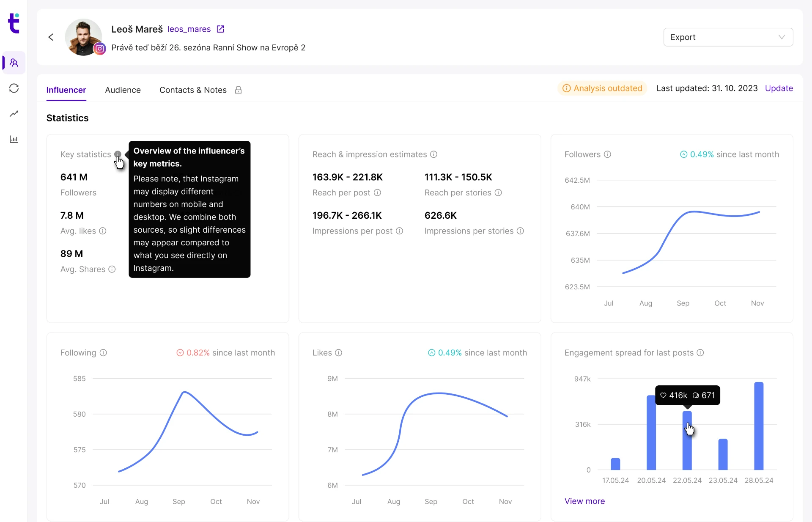Open the Contacts & Notes tab
The width and height of the screenshot is (812, 522).
[193, 90]
